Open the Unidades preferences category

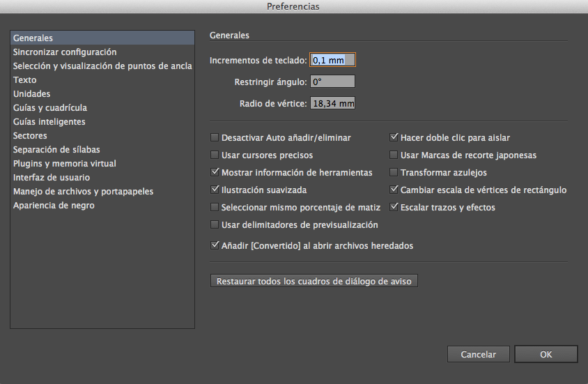click(32, 94)
